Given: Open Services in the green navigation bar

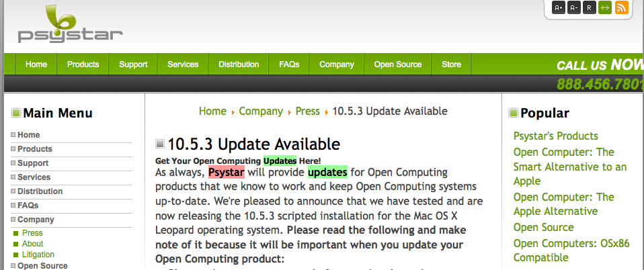Looking at the screenshot, I should click(183, 64).
